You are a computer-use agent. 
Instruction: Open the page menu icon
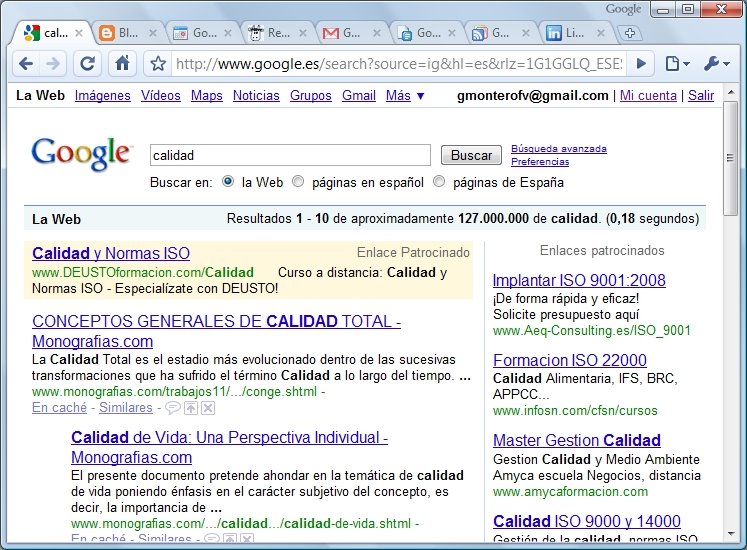(x=676, y=63)
